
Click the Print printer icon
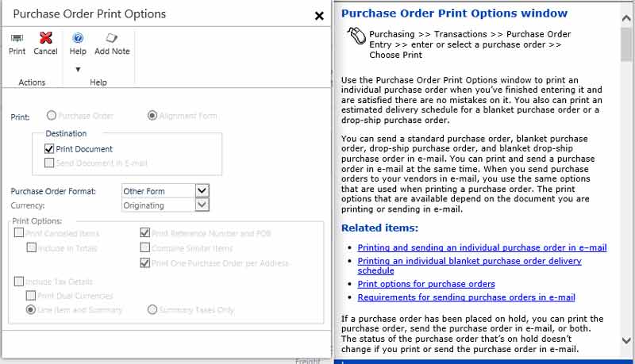click(x=17, y=38)
